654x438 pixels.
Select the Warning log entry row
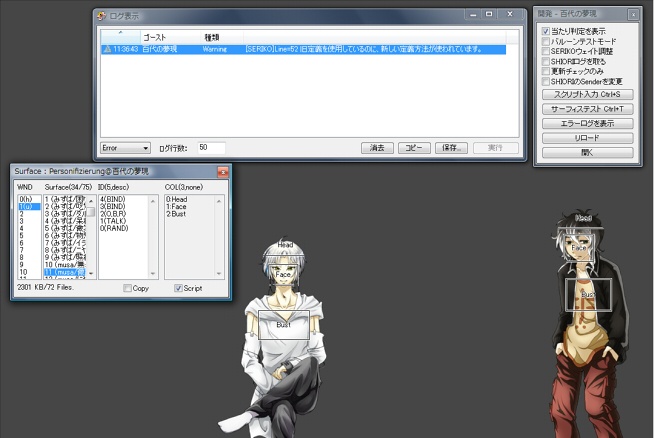pyautogui.click(x=303, y=49)
